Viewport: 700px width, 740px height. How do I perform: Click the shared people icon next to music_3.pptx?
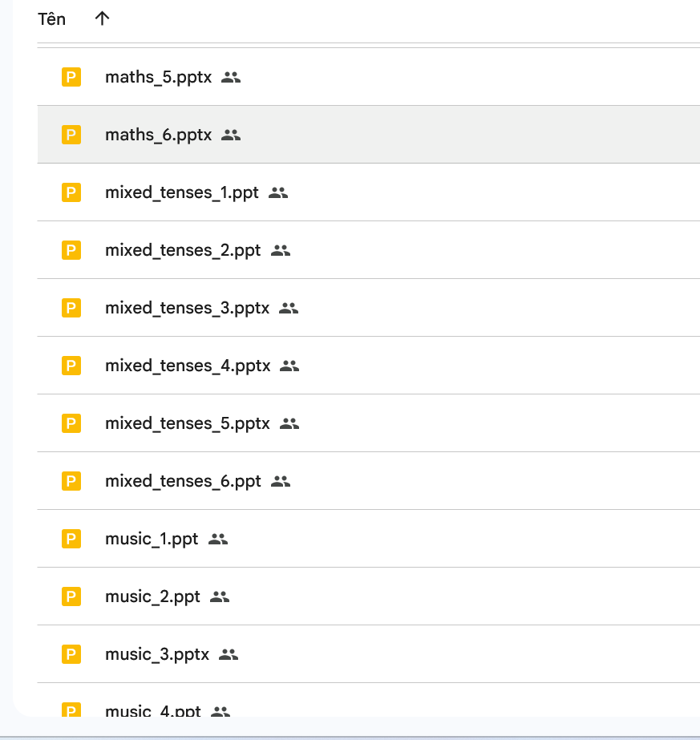pos(229,654)
